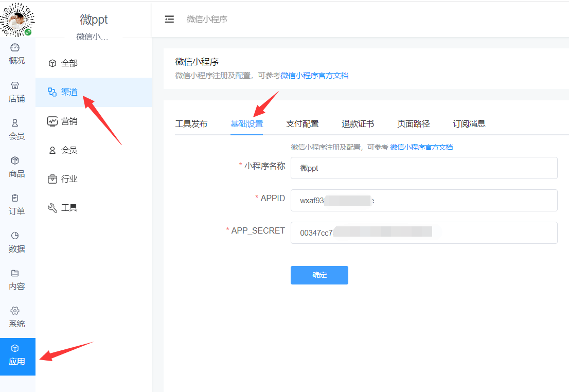Click the 内容 label in left rail
Image resolution: width=569 pixels, height=392 pixels.
click(16, 287)
